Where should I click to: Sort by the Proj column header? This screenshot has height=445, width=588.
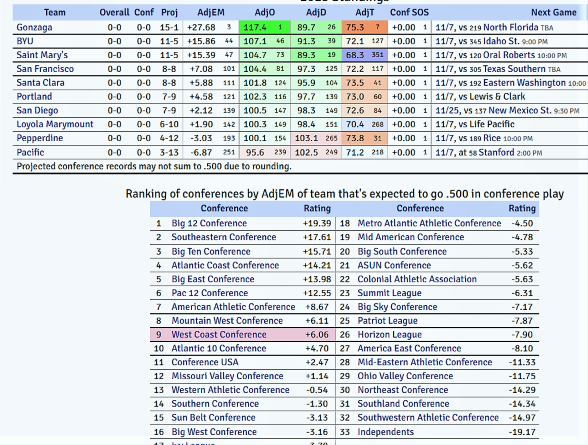[170, 12]
